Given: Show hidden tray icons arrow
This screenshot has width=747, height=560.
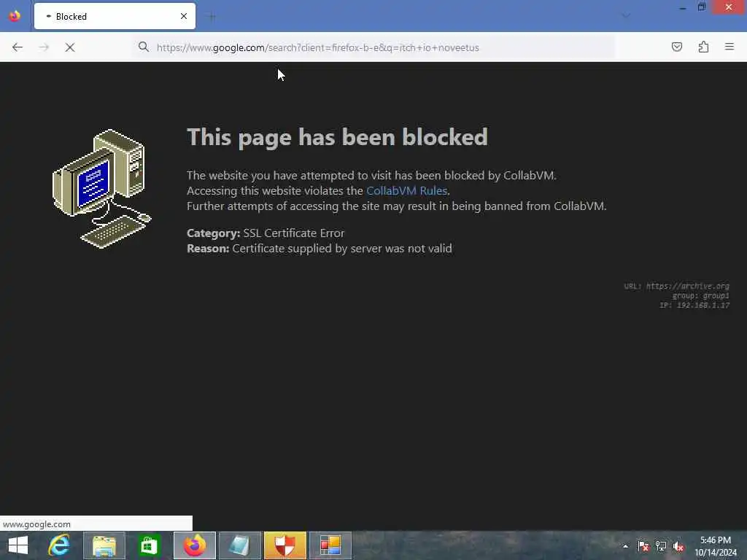Looking at the screenshot, I should [x=625, y=546].
